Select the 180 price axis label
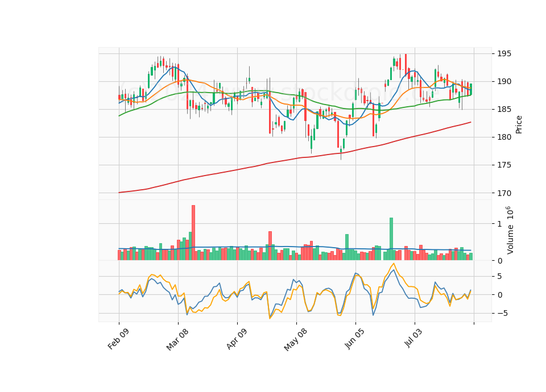This screenshot has width=546, height=392. pyautogui.click(x=504, y=137)
